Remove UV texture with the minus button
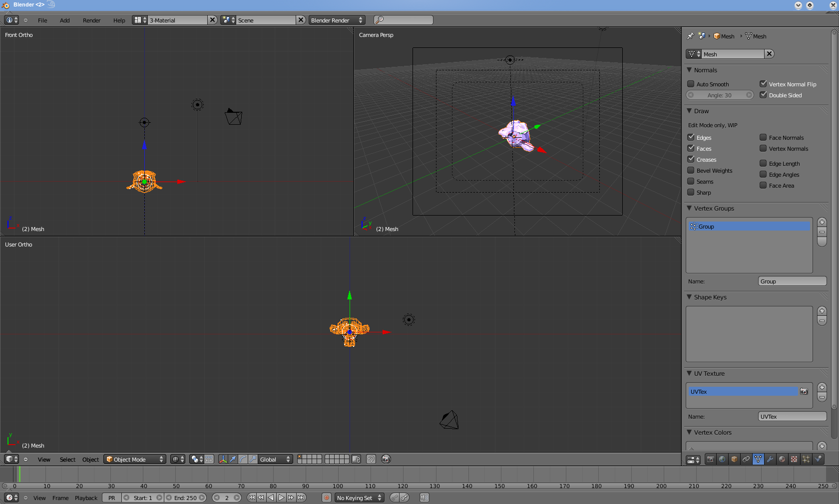This screenshot has width=839, height=504. pyautogui.click(x=822, y=397)
